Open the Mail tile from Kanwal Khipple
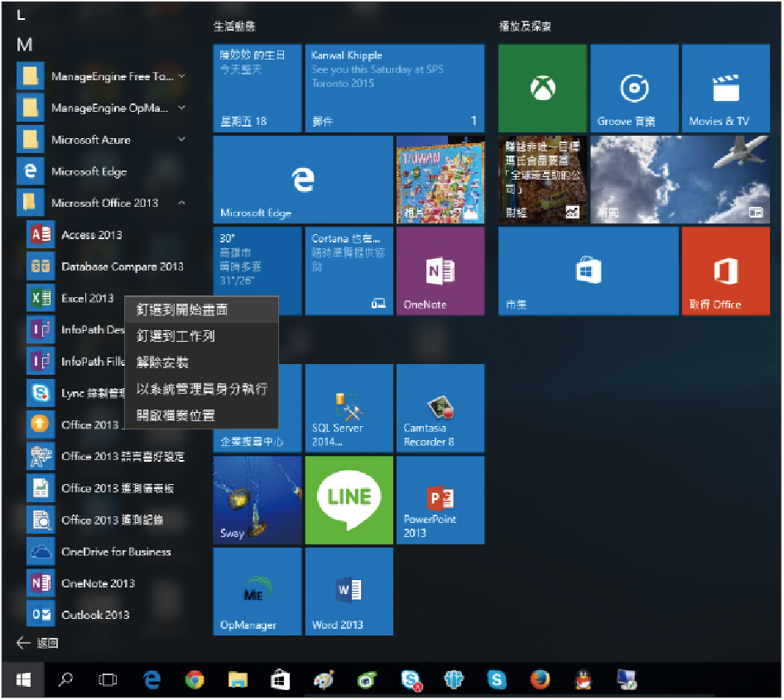The image size is (784, 700). coord(395,88)
